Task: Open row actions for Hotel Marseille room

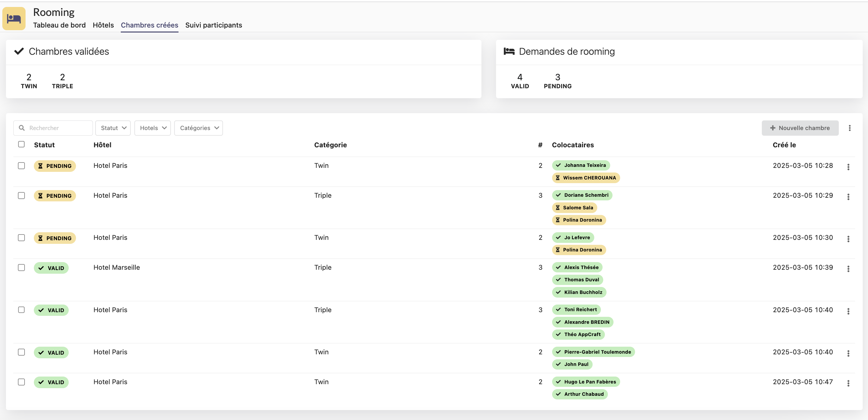Action: (x=848, y=269)
